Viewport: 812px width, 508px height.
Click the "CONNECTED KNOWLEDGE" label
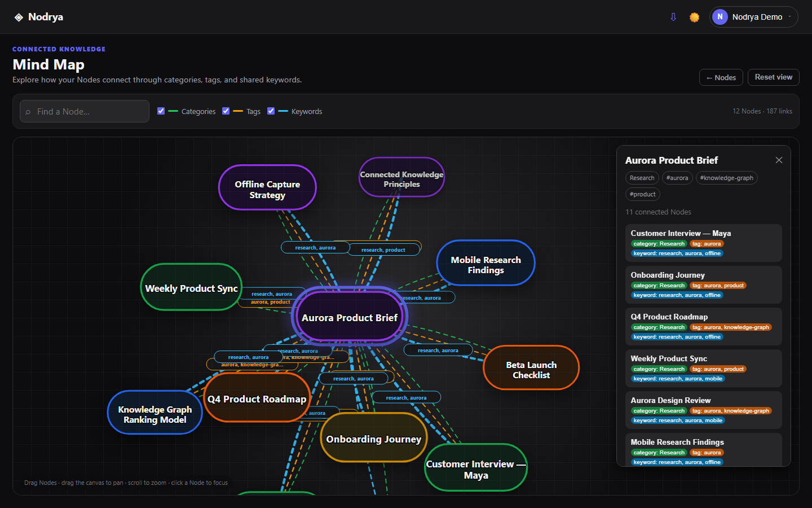(x=59, y=49)
